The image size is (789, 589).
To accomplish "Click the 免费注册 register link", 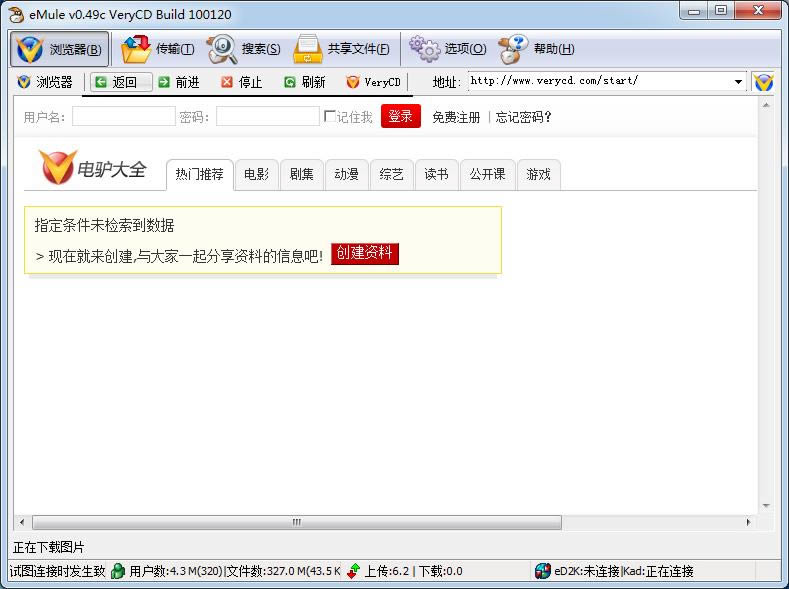I will coord(456,117).
